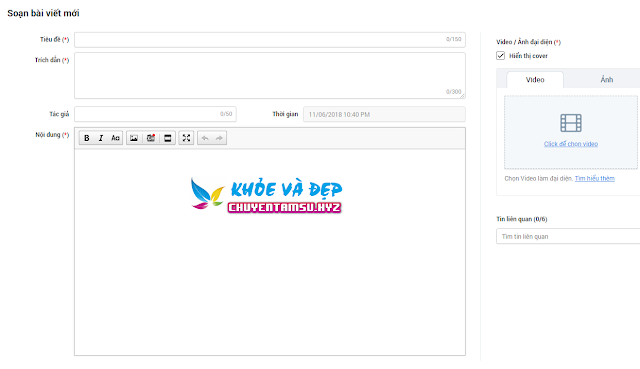This screenshot has height=369, width=640.
Task: Click the film strip video placeholder icon
Action: coord(571,123)
